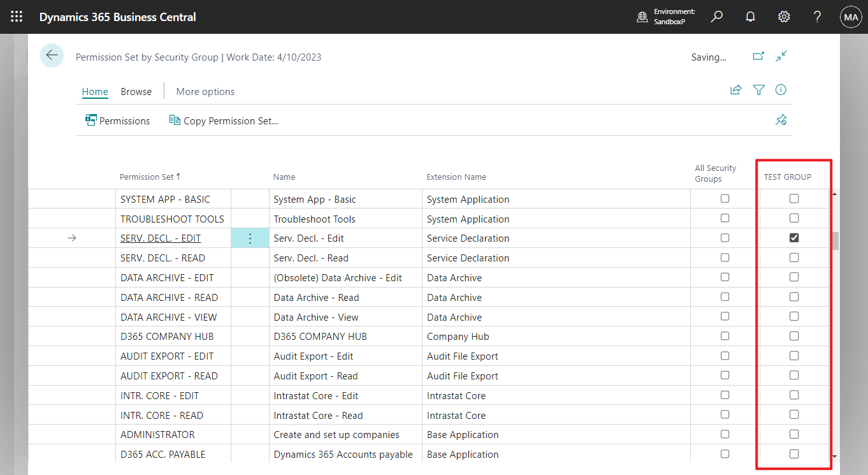This screenshot has height=475, width=868.
Task: Open page in new window icon
Action: [x=758, y=56]
